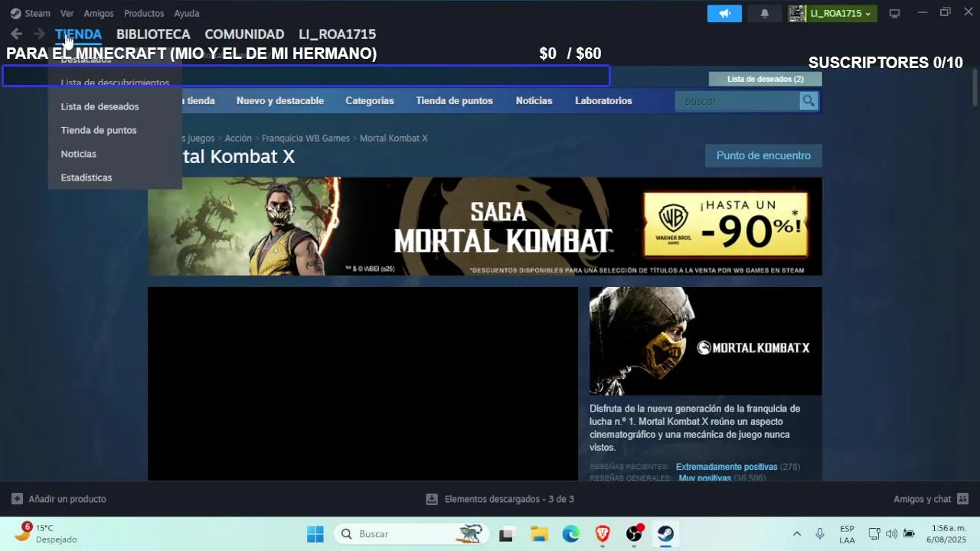The image size is (980, 551).
Task: Open the notifications bell
Action: tap(764, 13)
